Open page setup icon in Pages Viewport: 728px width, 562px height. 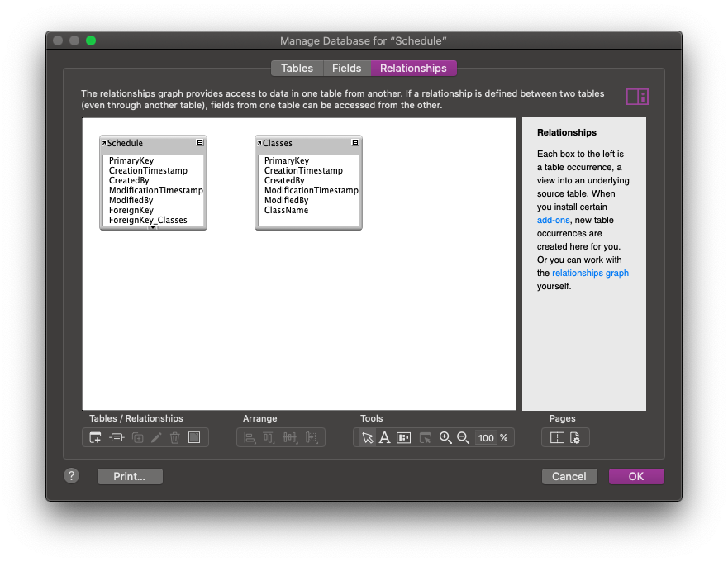coord(575,437)
